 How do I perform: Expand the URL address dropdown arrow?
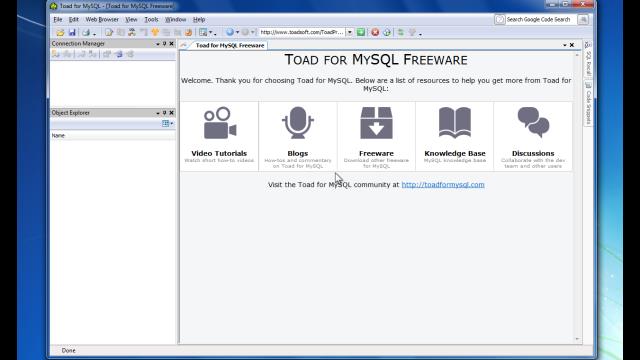(x=350, y=32)
